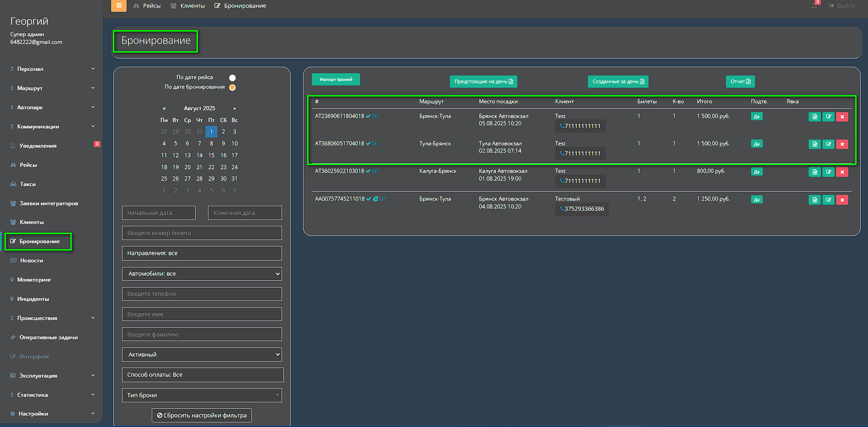Edit the Калуга-Брянск booking row
The width and height of the screenshot is (868, 427).
828,172
